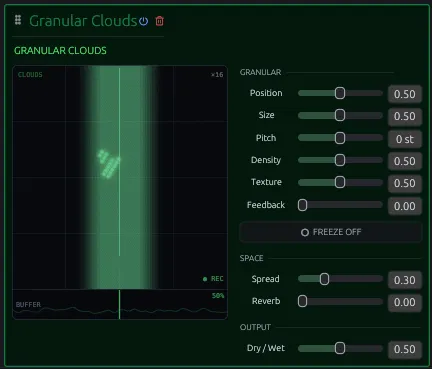Select the Reverb value field 0.00
432x369 pixels.
(405, 302)
